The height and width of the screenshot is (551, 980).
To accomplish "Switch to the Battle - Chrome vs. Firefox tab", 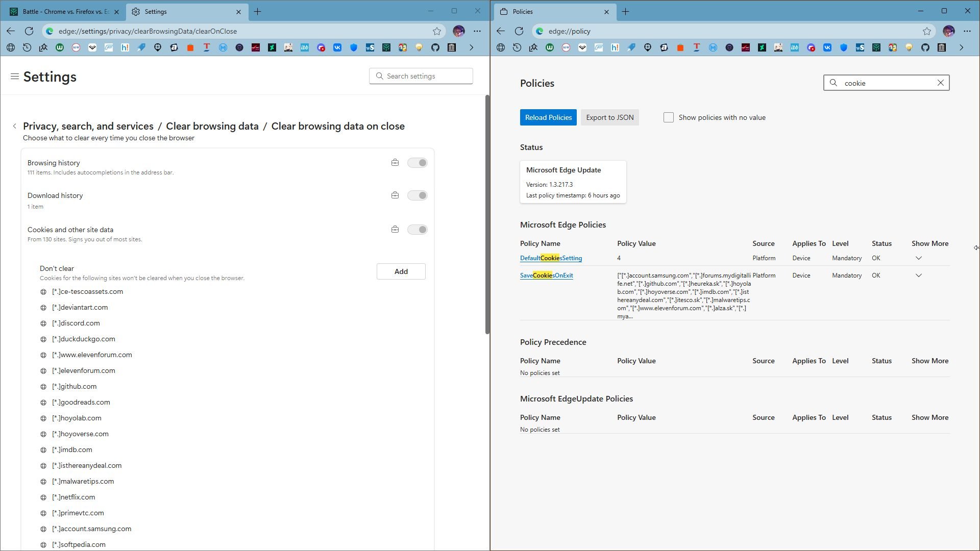I will [65, 11].
